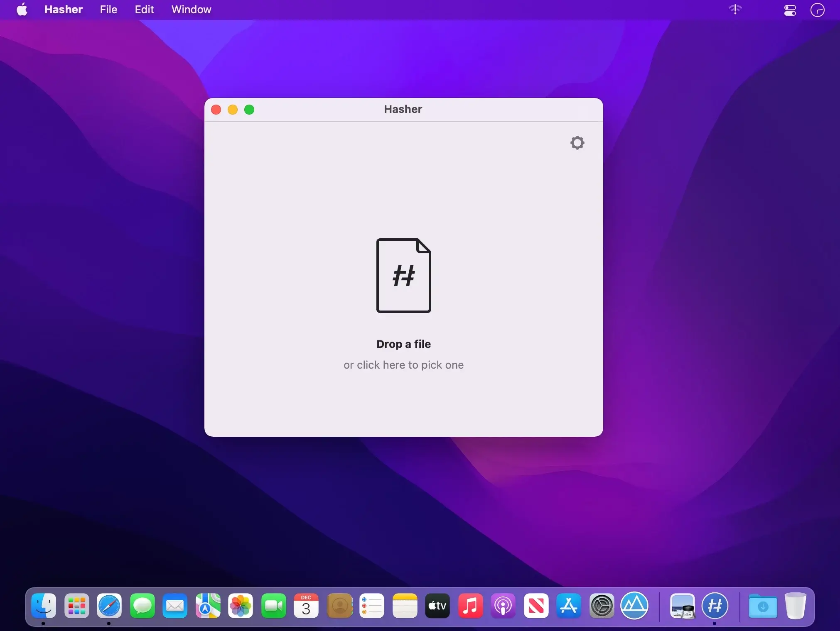840x631 pixels.
Task: Click the hash file drop icon
Action: pyautogui.click(x=403, y=275)
